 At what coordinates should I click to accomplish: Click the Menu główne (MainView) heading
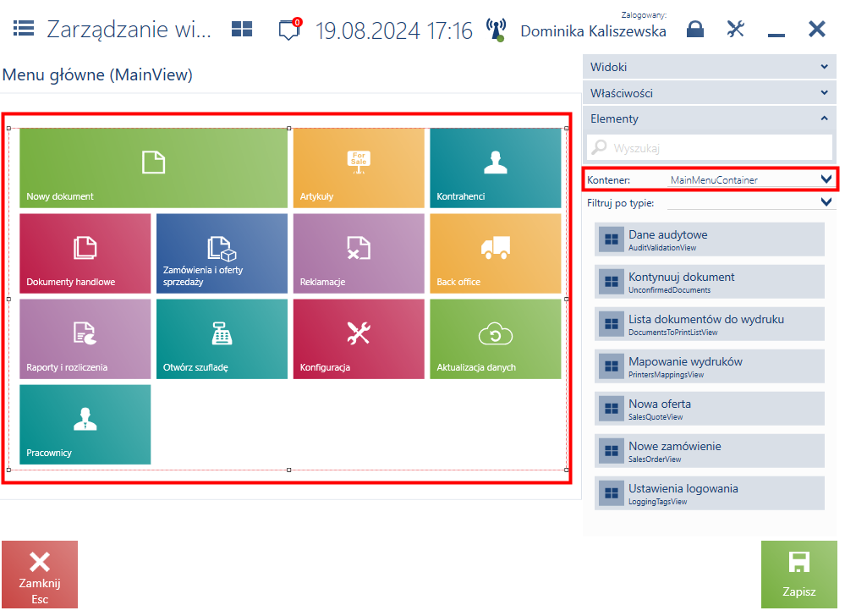tap(97, 75)
